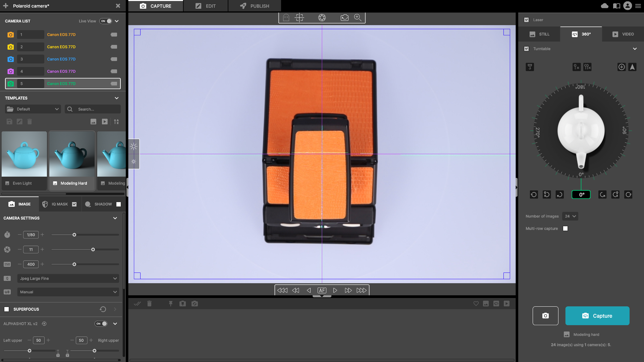
Task: Enable the Multi-row capture checkbox
Action: coord(565,229)
